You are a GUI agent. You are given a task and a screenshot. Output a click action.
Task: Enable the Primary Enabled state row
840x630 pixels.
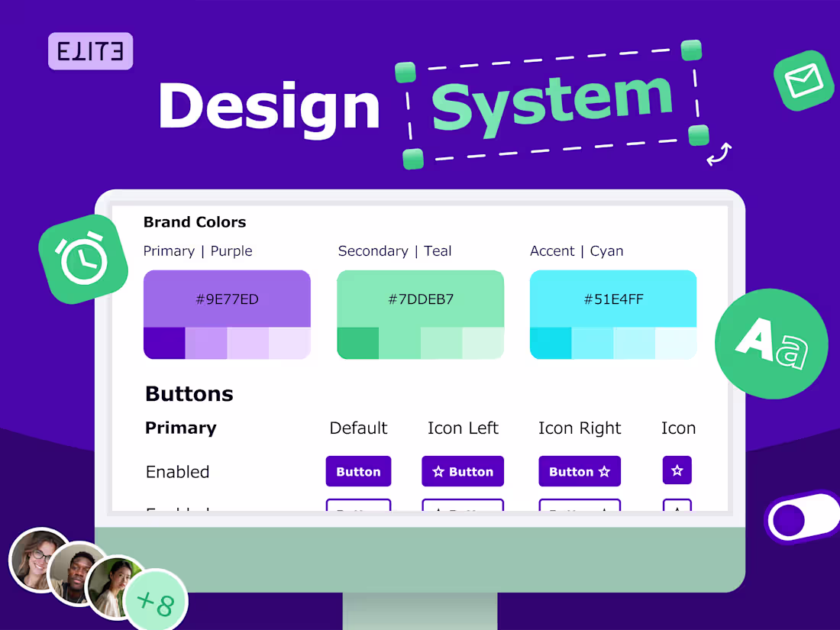(177, 471)
